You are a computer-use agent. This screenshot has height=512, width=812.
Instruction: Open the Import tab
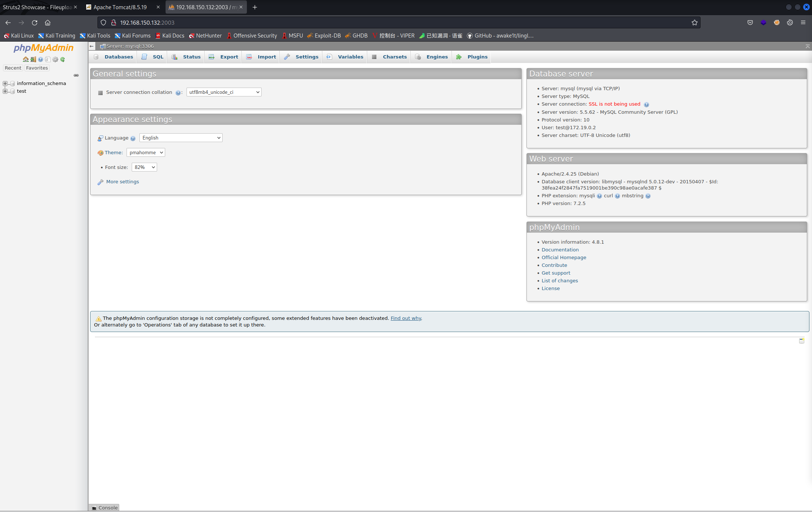261,57
